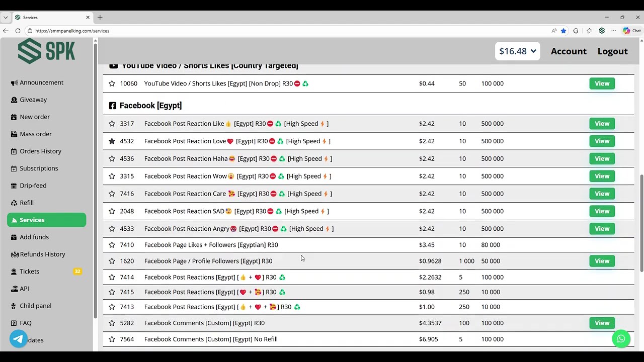Unfavorite service 4532 Reaction Love
Image resolution: width=644 pixels, height=362 pixels.
(x=112, y=141)
